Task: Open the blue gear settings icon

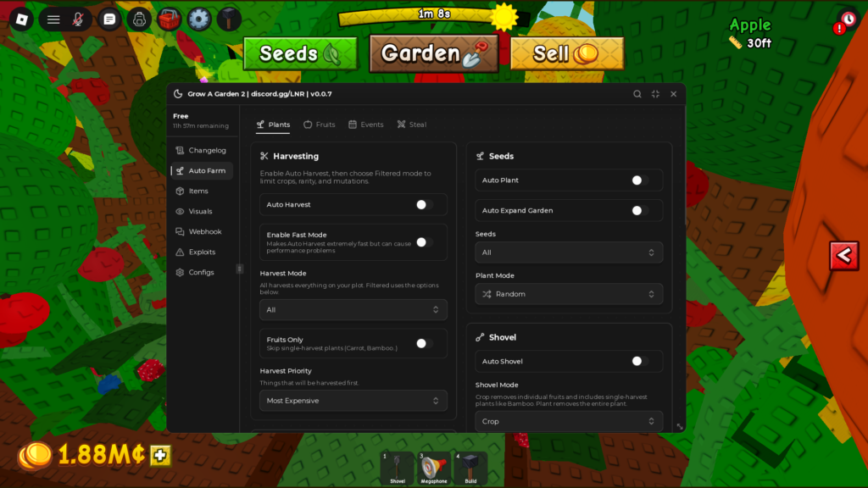Action: coord(198,19)
